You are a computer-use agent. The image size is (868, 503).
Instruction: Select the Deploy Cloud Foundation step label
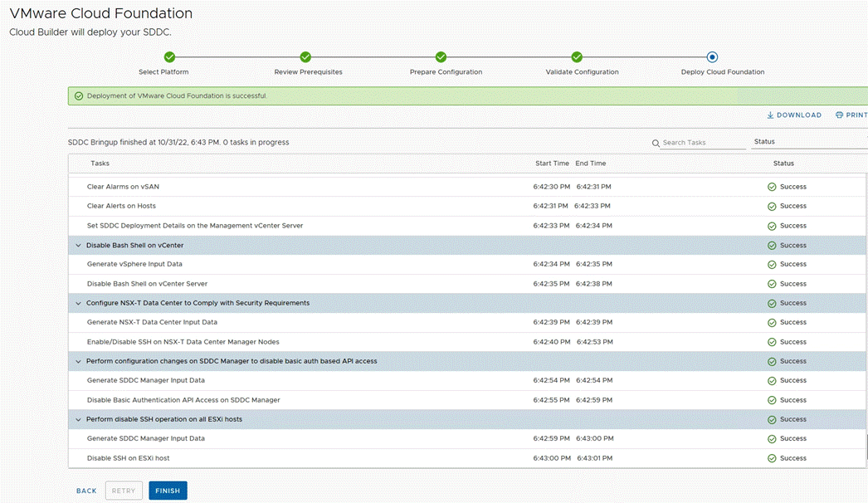click(x=722, y=72)
